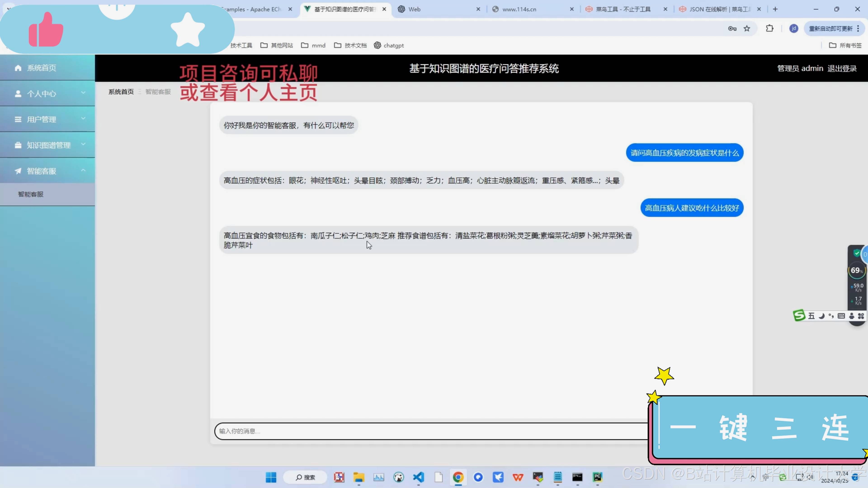Switch to the 菜鸟工具 - 不止于工具 tab
The height and width of the screenshot is (488, 868).
tap(625, 9)
